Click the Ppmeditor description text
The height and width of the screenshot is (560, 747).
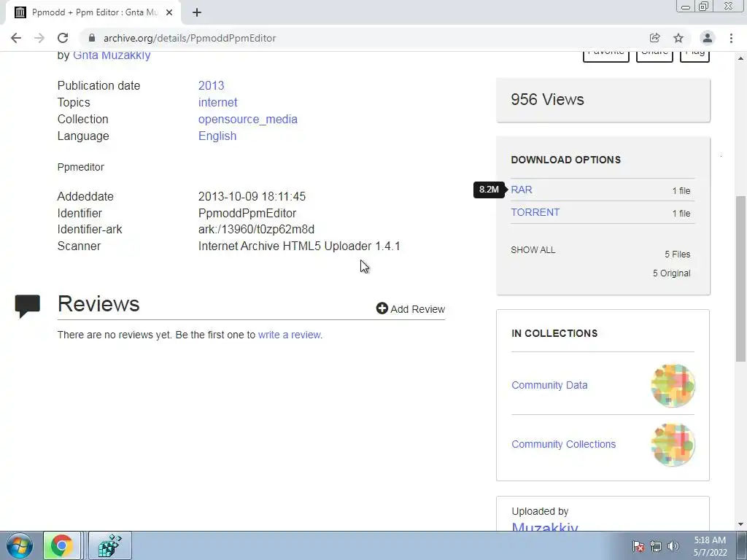coord(80,167)
